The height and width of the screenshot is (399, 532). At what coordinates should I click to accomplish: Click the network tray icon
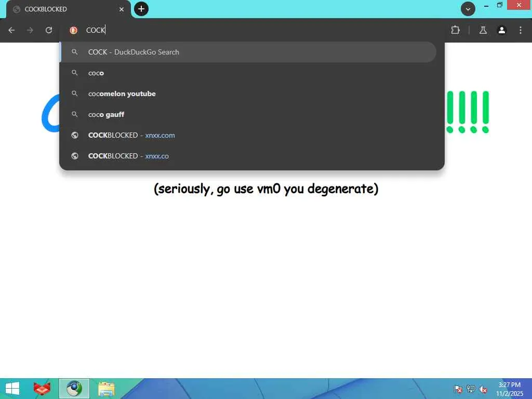pyautogui.click(x=471, y=389)
